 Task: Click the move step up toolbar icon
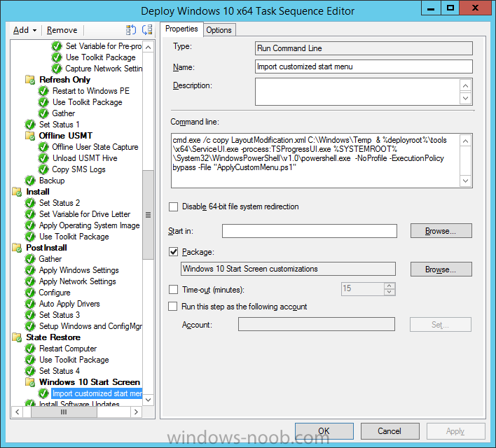(130, 30)
